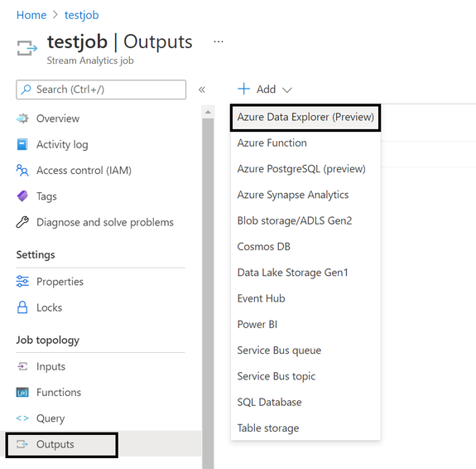Click the Overview gear icon
The height and width of the screenshot is (469, 476).
pyautogui.click(x=22, y=118)
